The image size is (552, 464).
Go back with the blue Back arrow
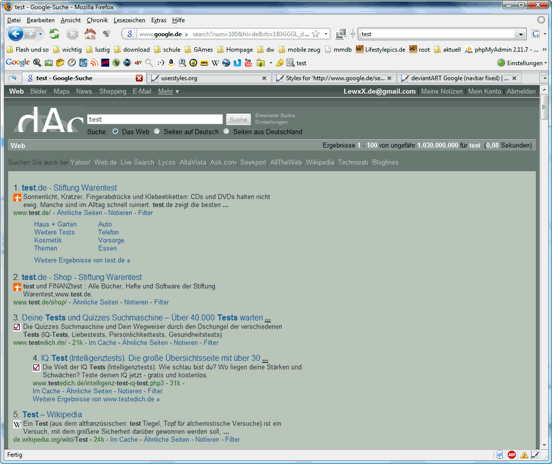tap(15, 34)
